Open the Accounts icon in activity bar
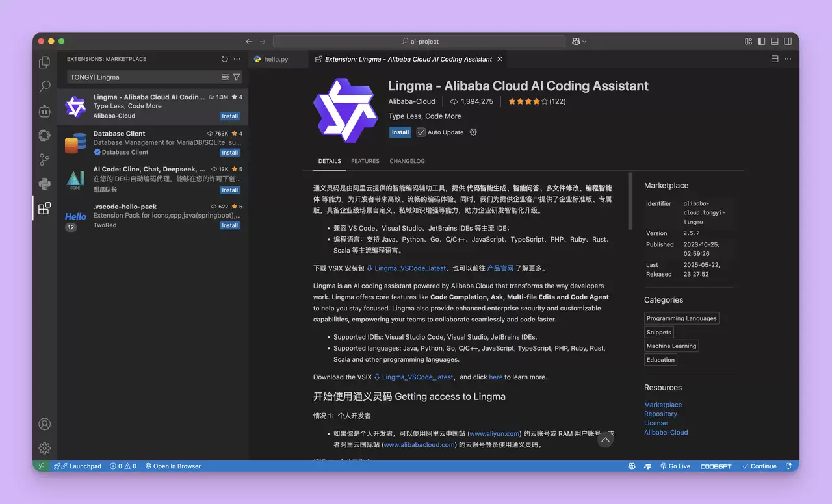The width and height of the screenshot is (832, 504). pos(44,424)
